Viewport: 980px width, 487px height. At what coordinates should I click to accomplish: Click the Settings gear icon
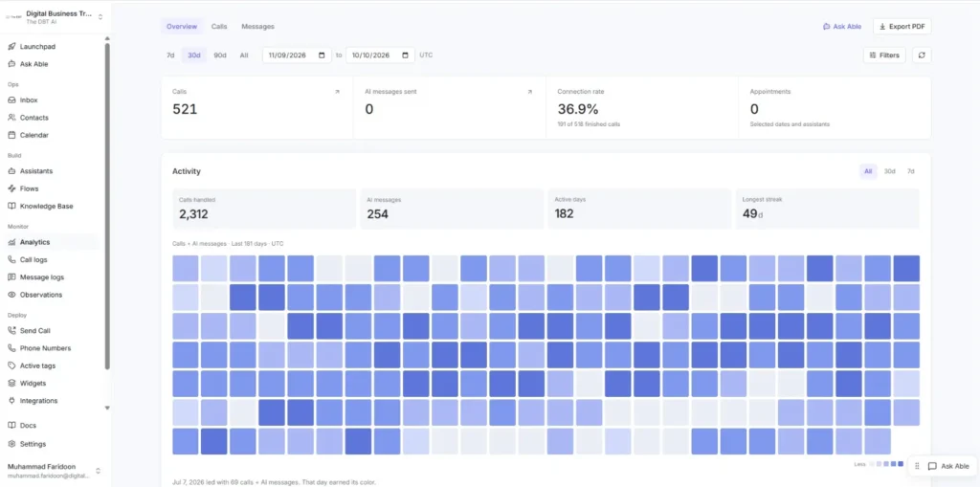pyautogui.click(x=11, y=444)
